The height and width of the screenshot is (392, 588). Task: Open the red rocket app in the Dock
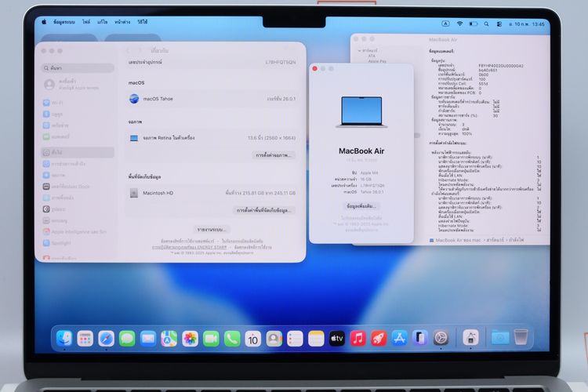(x=379, y=339)
